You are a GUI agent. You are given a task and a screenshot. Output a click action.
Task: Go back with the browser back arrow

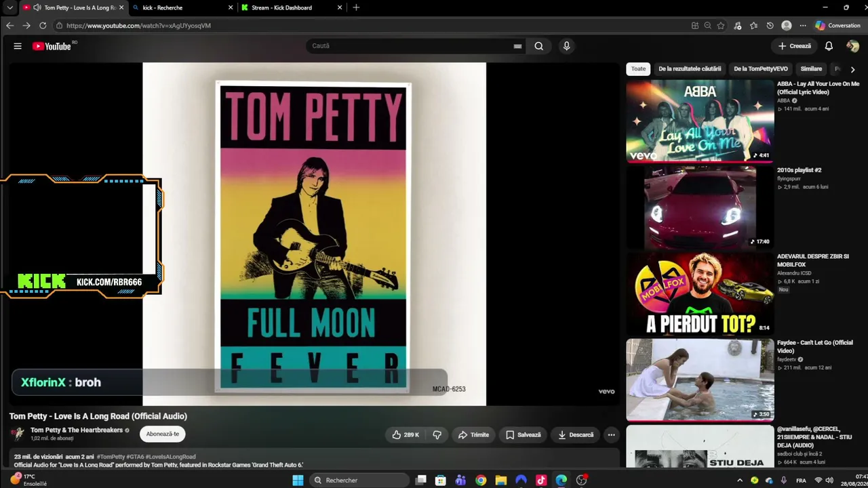point(9,26)
